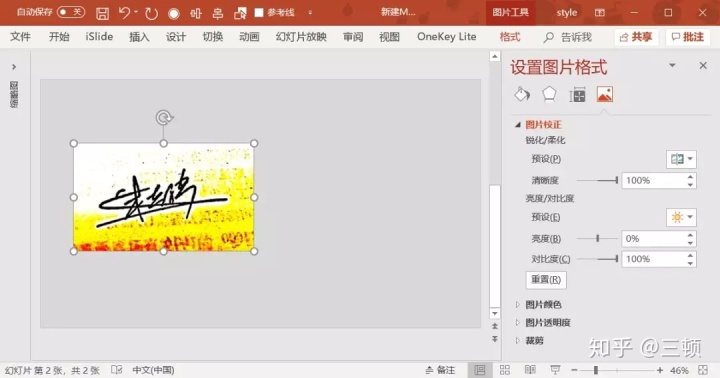Click the record circle icon in quick access
This screenshot has width=720, height=378.
(x=174, y=14)
